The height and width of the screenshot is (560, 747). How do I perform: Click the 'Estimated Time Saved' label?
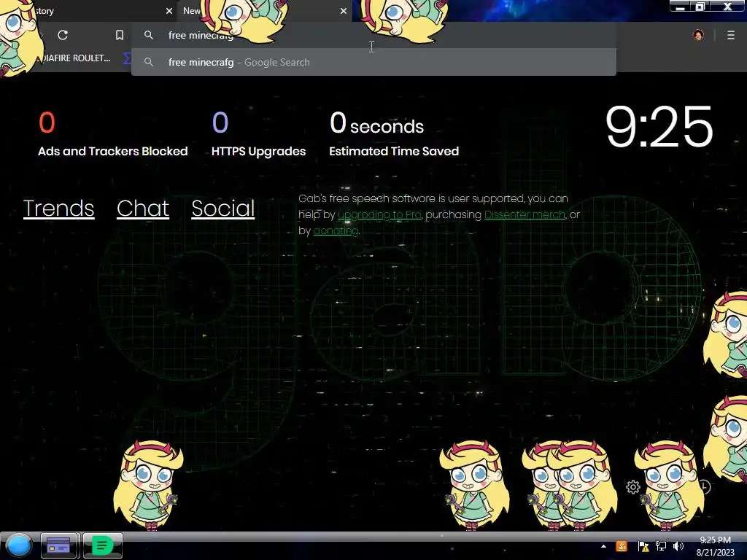pyautogui.click(x=394, y=152)
